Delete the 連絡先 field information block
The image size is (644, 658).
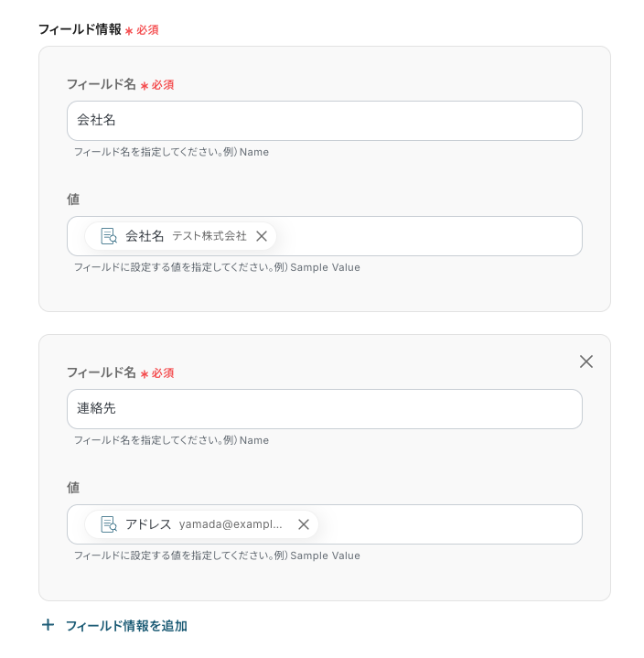586,361
